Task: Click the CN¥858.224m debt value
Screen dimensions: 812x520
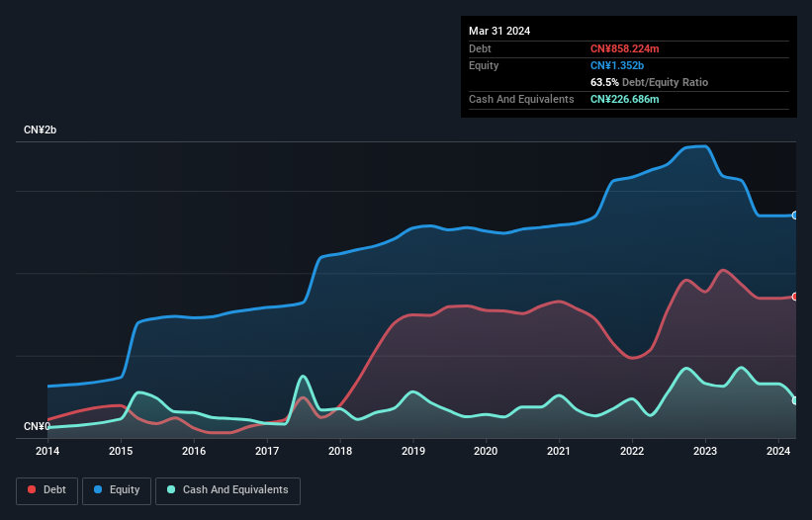Action: click(x=624, y=48)
